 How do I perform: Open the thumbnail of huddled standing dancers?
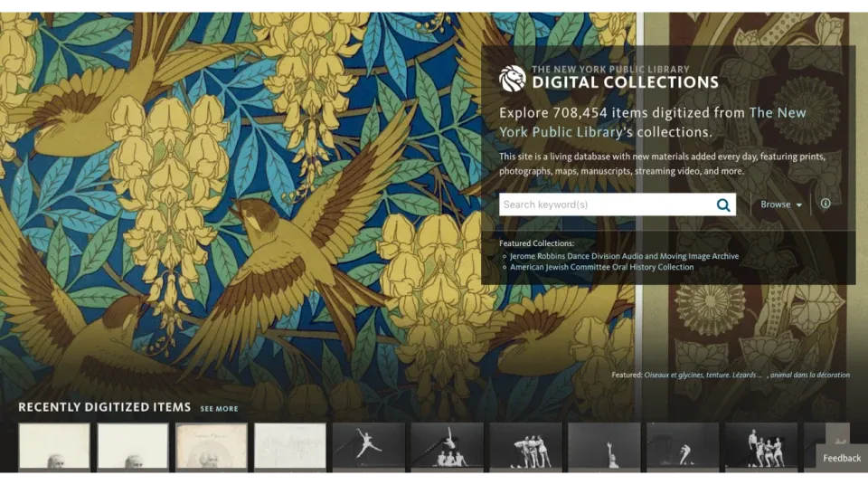tap(526, 447)
